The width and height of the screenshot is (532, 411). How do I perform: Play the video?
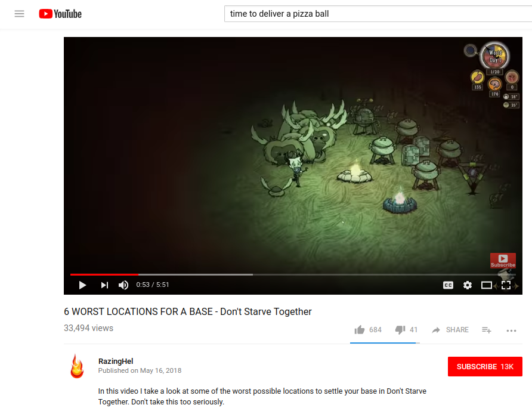82,285
